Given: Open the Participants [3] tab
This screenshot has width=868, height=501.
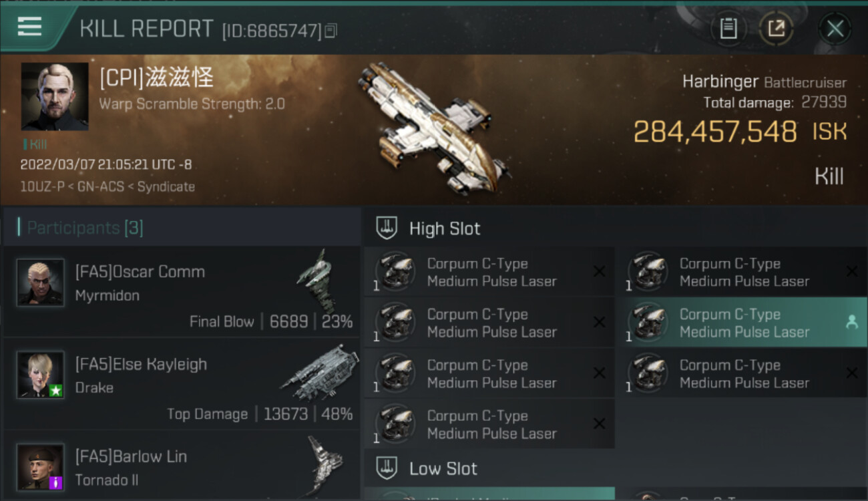Looking at the screenshot, I should (x=85, y=228).
